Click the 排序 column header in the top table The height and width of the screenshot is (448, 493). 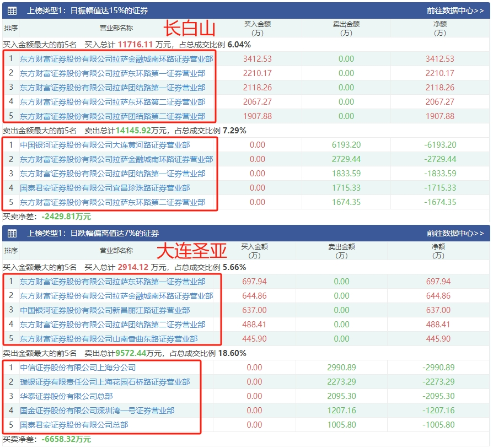11,28
